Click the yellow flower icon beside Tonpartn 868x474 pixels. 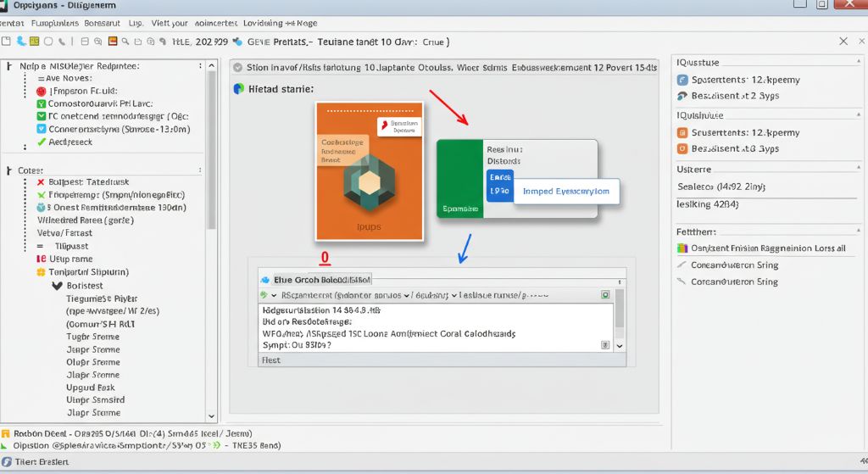(41, 273)
